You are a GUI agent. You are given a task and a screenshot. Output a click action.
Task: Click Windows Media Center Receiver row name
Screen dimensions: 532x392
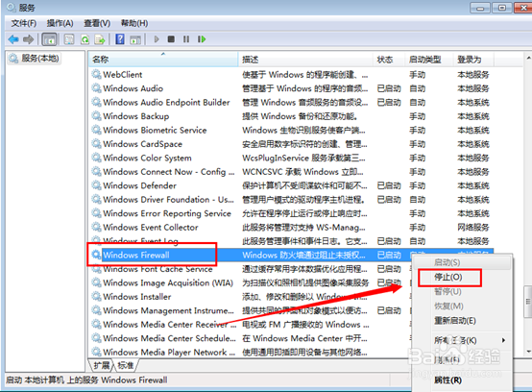[169, 325]
